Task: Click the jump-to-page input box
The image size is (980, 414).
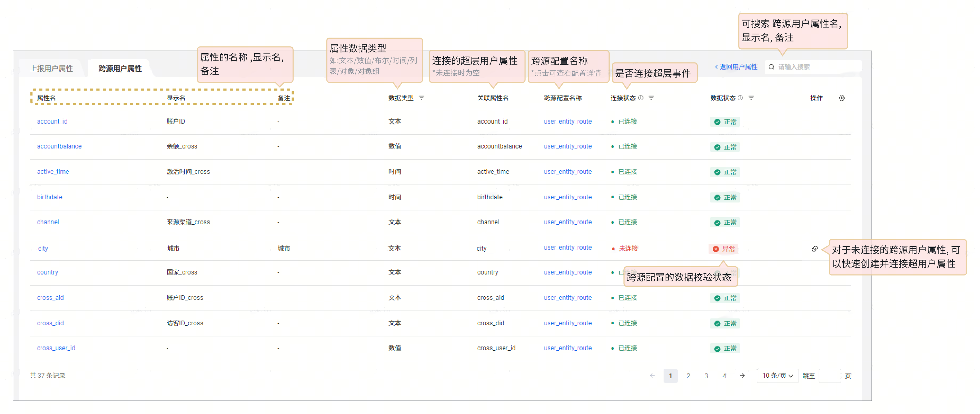Action: tap(830, 376)
